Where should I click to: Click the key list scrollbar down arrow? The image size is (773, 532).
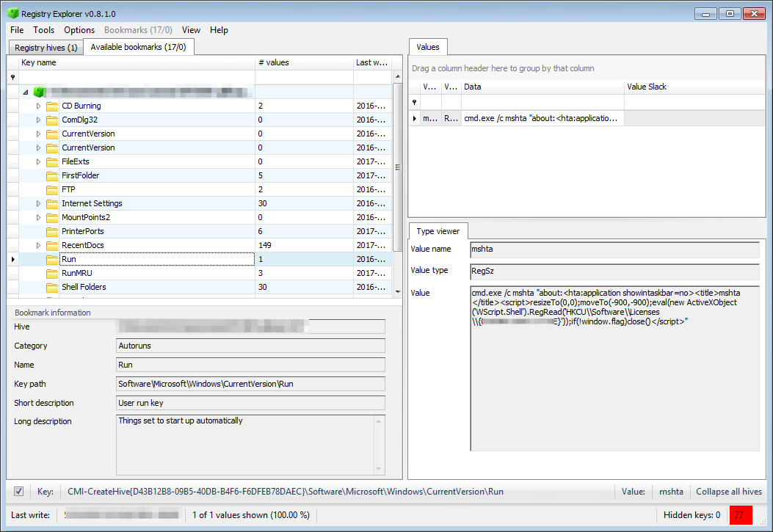(x=398, y=291)
